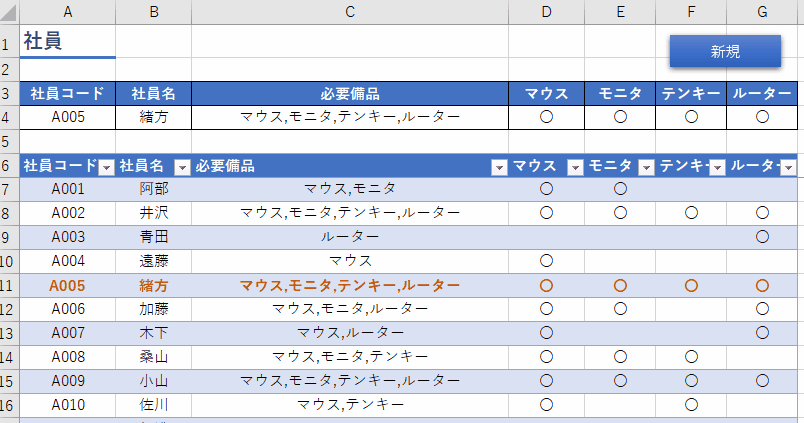The width and height of the screenshot is (804, 423).
Task: Click 青田's ルーター circle cell
Action: [762, 237]
